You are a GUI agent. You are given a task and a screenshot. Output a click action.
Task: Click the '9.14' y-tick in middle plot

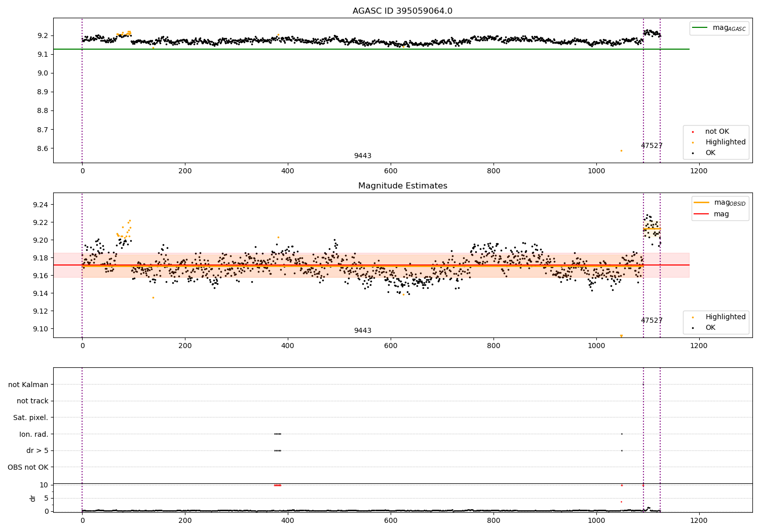point(41,293)
